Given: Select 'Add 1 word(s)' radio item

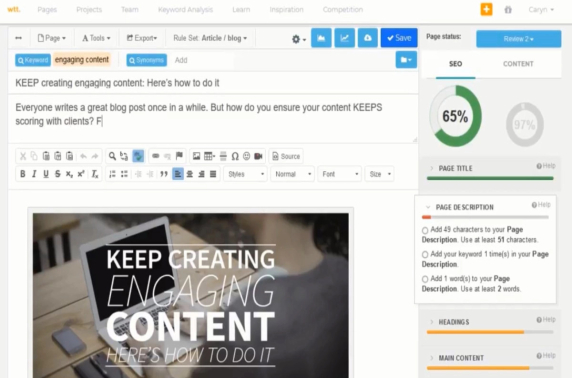Looking at the screenshot, I should pos(425,279).
